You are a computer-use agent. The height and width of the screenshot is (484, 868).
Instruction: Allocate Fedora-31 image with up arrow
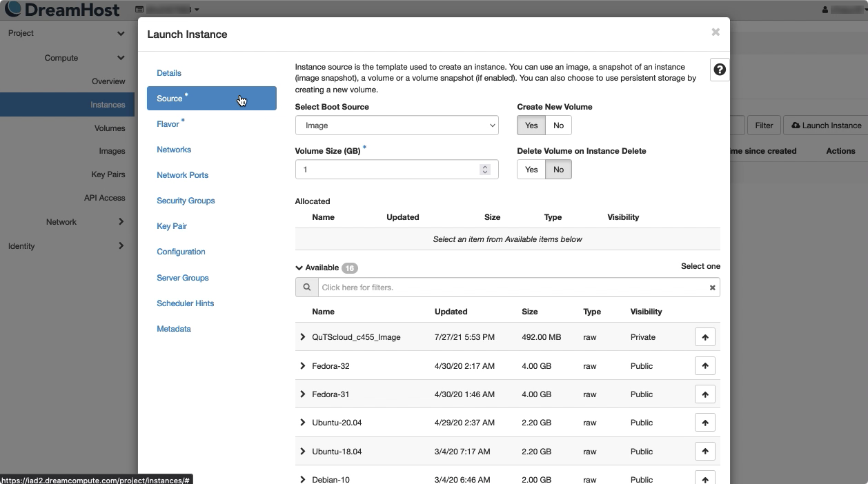pos(704,394)
